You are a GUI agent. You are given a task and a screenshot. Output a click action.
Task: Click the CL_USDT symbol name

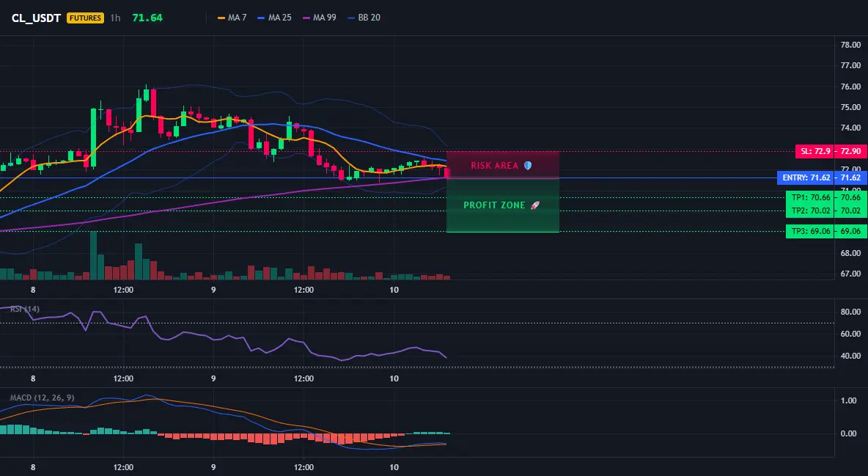point(36,18)
